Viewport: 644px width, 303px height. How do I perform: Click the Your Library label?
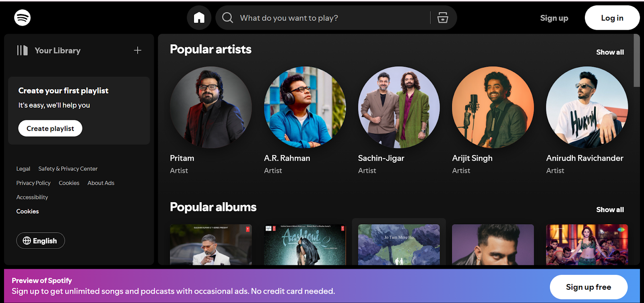tap(58, 51)
